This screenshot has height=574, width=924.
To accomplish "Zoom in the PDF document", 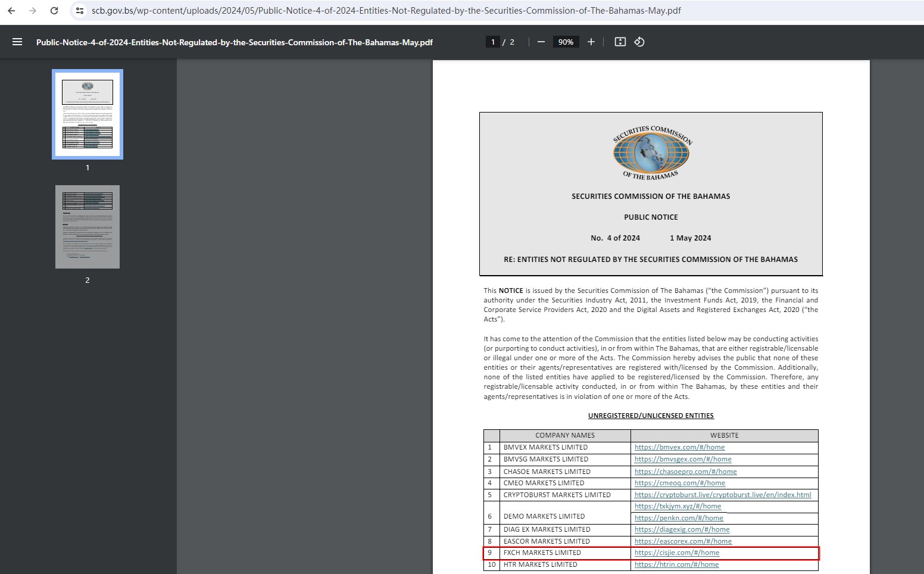I will [591, 42].
